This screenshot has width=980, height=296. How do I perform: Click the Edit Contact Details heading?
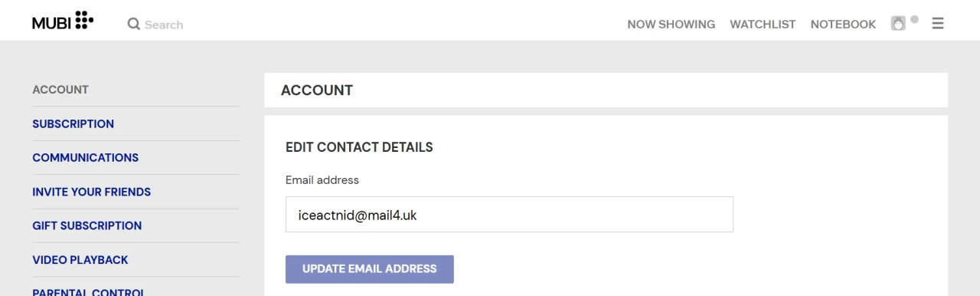[359, 147]
